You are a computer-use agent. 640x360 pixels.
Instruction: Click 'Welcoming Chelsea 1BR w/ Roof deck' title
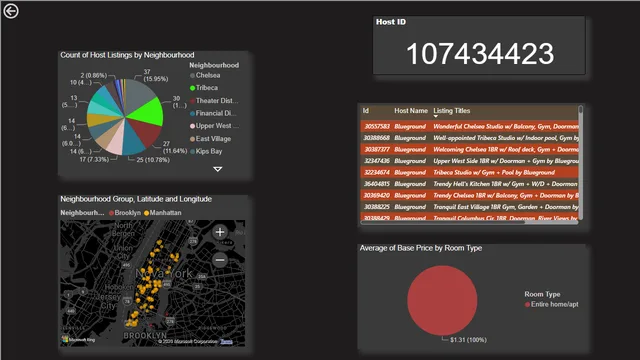tap(506, 149)
